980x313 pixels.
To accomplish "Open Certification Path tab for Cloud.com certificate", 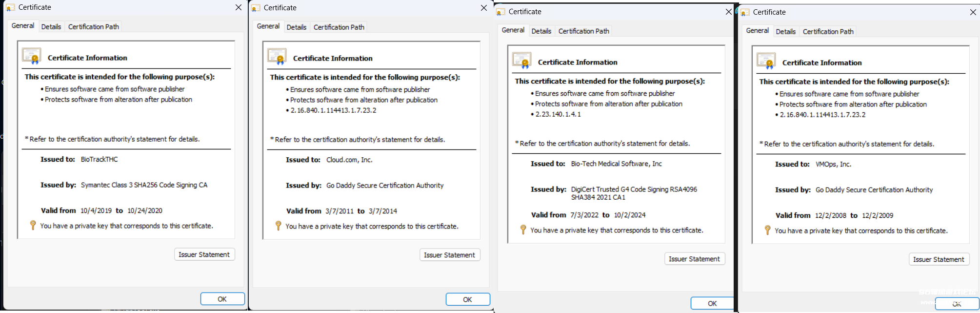I will tap(339, 27).
